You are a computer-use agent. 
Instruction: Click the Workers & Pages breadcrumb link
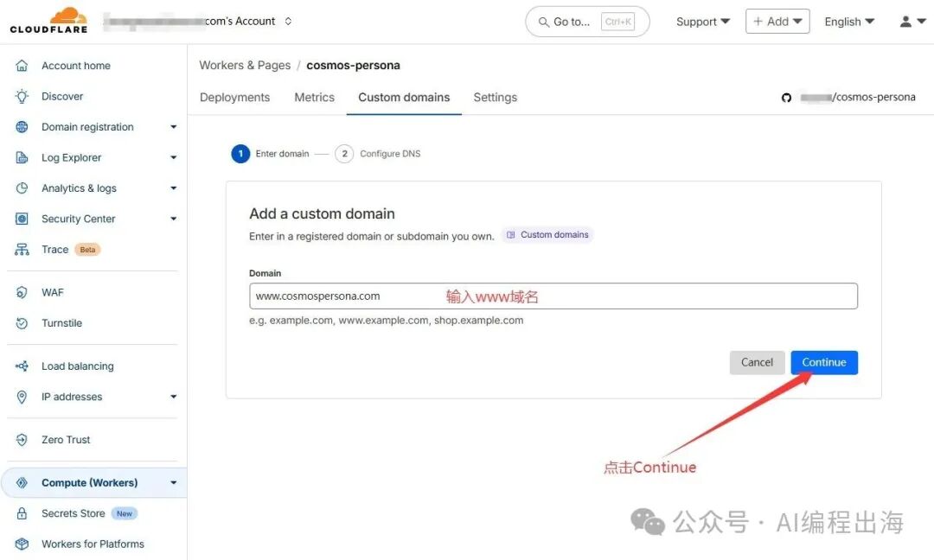pos(245,66)
